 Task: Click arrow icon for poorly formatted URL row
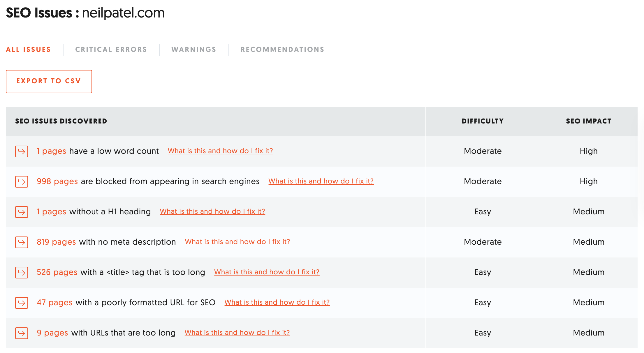[22, 303]
